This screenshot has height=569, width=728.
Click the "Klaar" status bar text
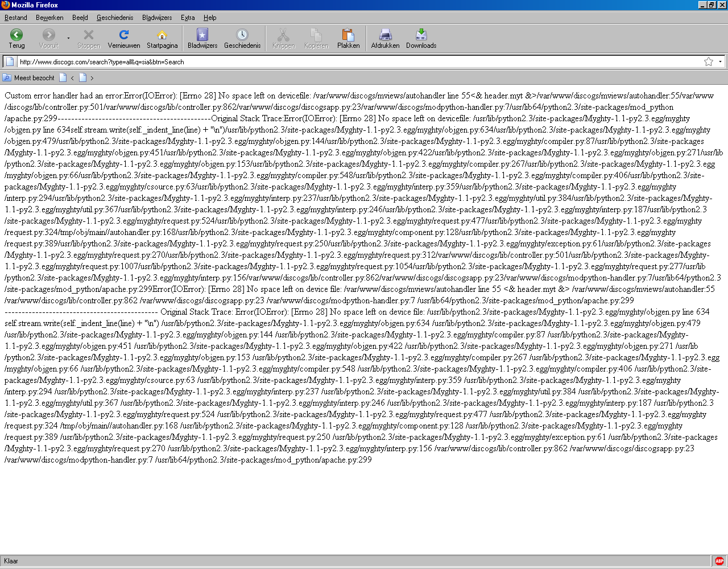tap(11, 561)
